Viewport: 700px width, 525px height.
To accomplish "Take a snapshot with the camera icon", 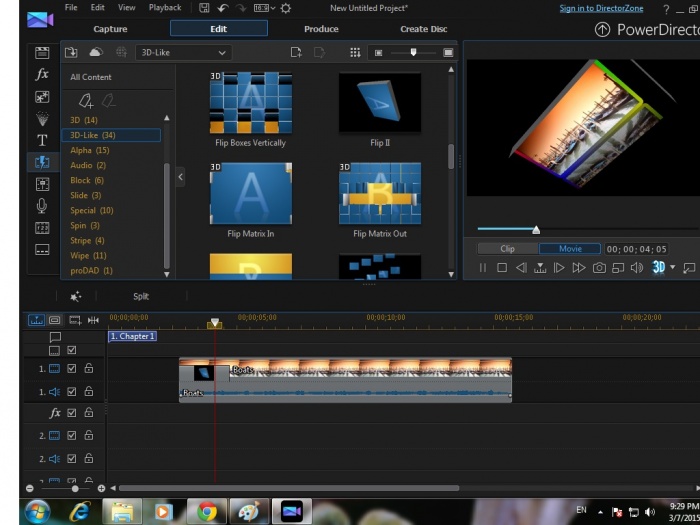I will [x=599, y=268].
